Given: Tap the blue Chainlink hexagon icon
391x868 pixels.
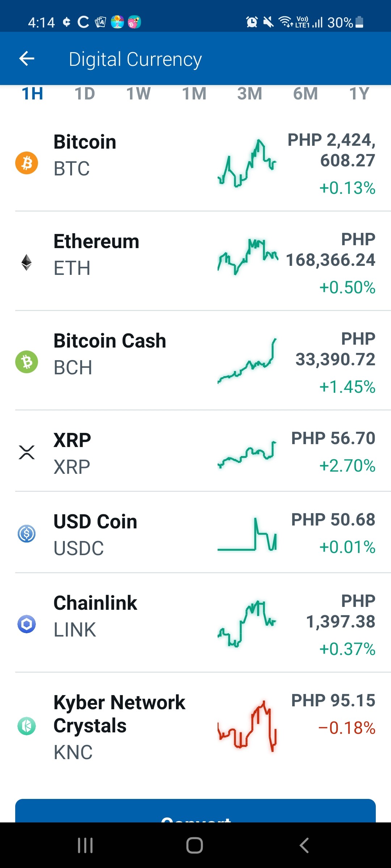Looking at the screenshot, I should click(x=26, y=624).
